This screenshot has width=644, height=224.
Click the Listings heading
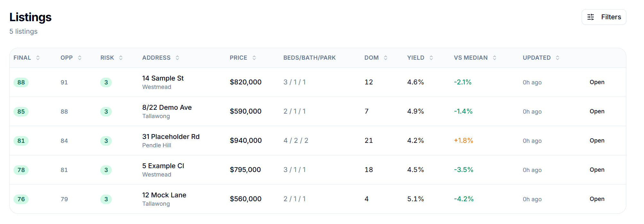click(30, 17)
